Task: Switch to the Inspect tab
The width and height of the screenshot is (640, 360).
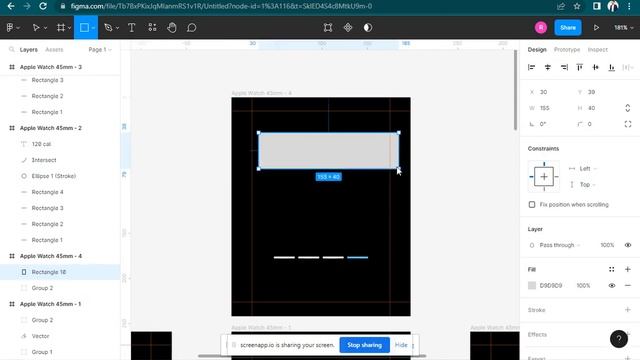Action: (x=598, y=49)
